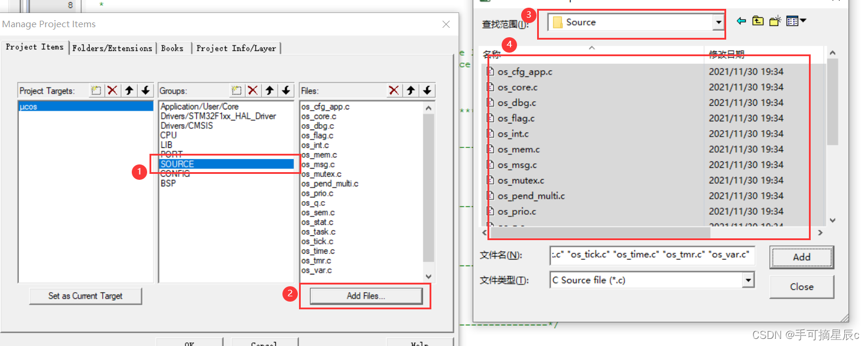The image size is (868, 346).
Task: Click the Add Files... button
Action: [366, 296]
